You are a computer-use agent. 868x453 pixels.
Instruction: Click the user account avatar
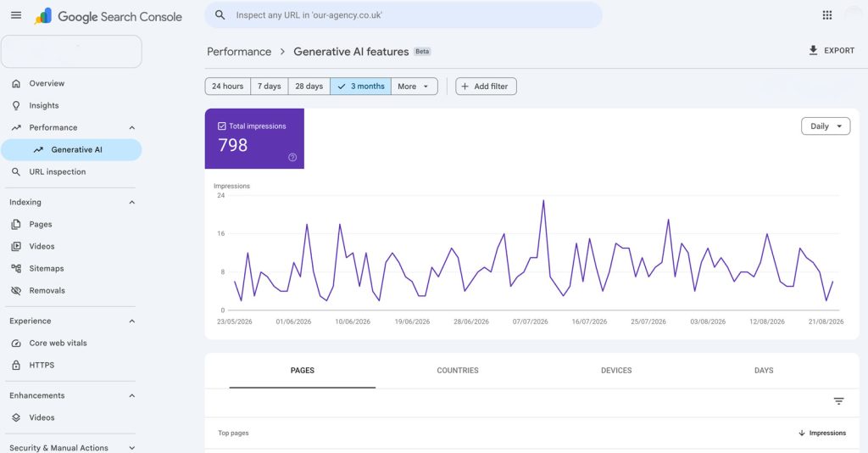tap(854, 15)
